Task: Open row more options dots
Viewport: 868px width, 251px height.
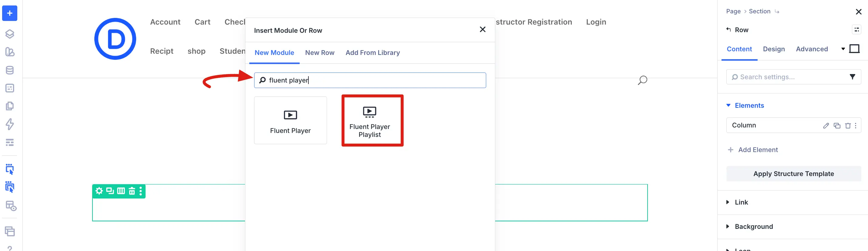Action: point(140,191)
